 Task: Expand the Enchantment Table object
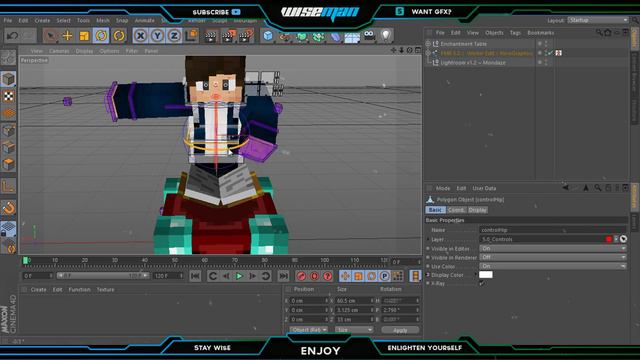[428, 44]
